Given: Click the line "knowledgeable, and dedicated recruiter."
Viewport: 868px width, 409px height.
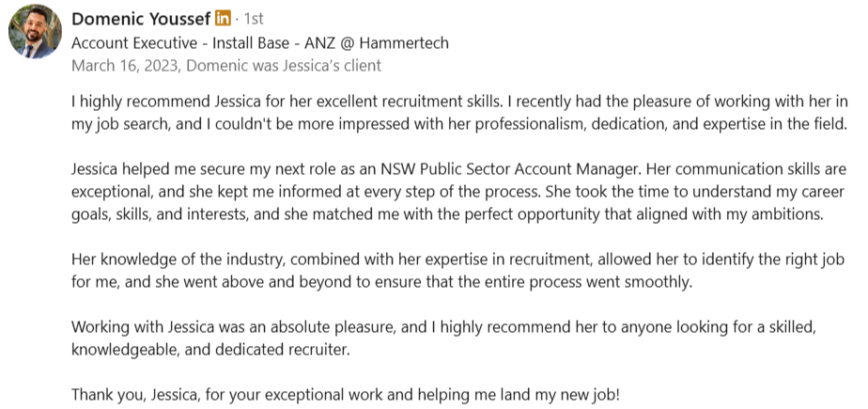Looking at the screenshot, I should coord(211,351).
